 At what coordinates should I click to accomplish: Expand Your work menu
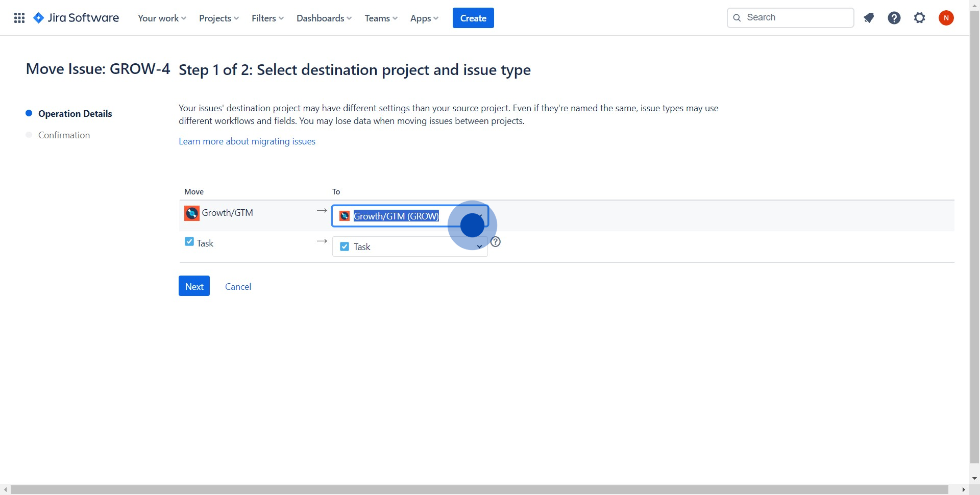162,18
